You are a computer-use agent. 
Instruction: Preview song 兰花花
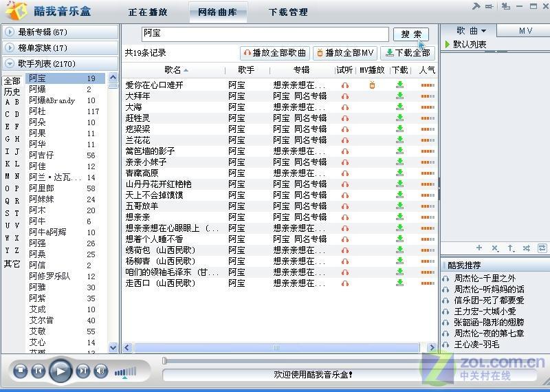[345, 140]
